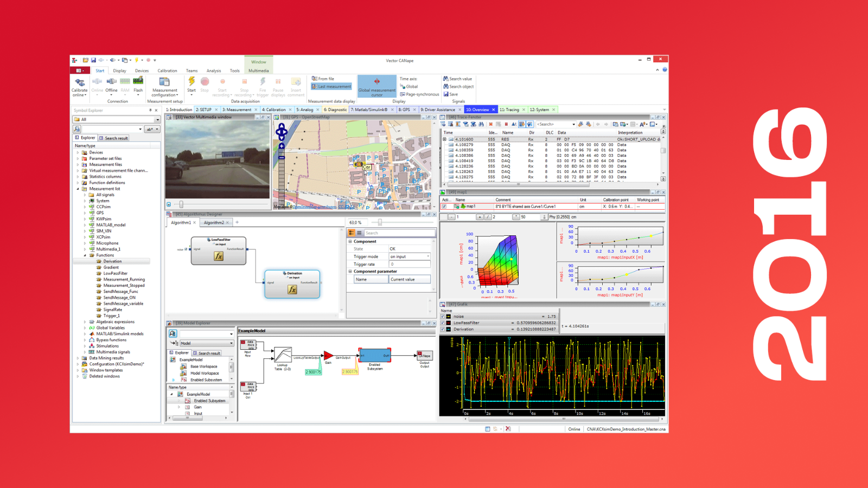Image resolution: width=868 pixels, height=488 pixels.
Task: Expand the Devices tree node
Action: (78, 152)
